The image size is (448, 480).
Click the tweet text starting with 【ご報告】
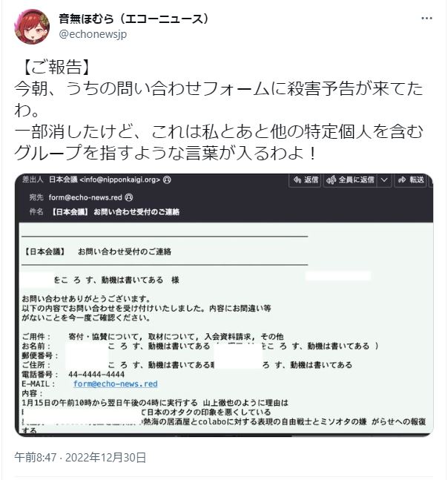[x=219, y=110]
